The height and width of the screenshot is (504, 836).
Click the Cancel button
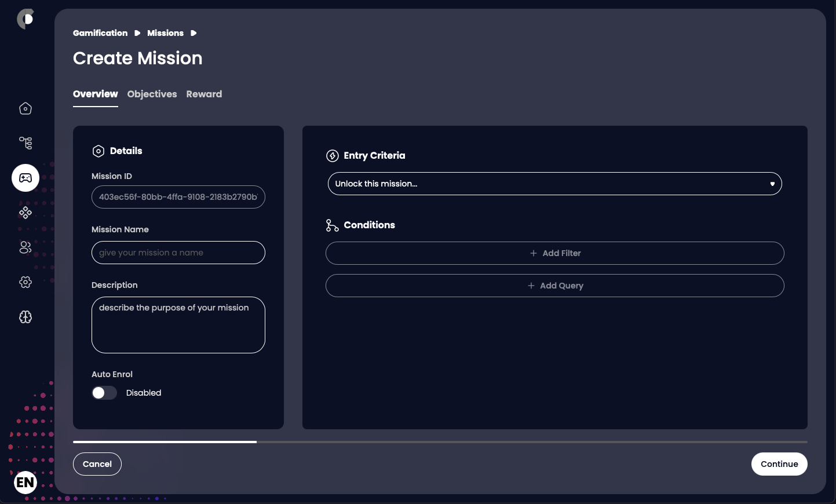point(97,464)
